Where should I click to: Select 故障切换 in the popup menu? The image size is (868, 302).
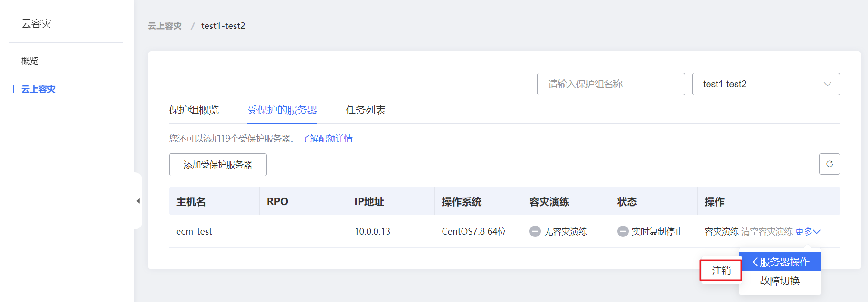click(x=780, y=281)
